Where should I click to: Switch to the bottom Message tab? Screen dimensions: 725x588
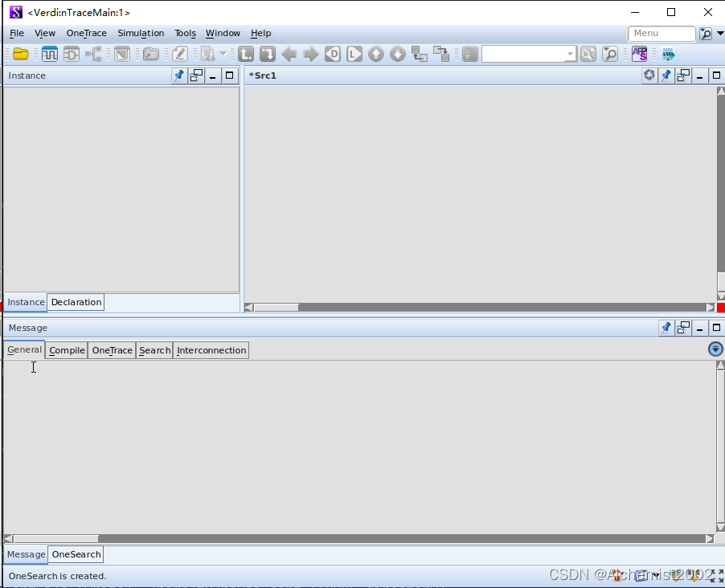26,554
